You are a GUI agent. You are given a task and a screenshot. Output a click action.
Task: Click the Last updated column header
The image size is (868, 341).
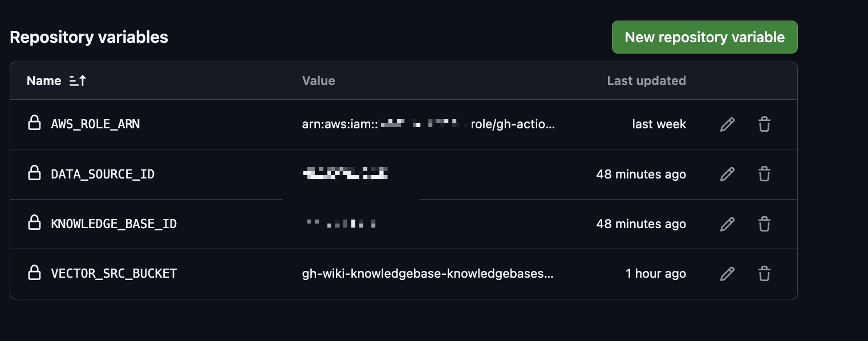646,80
